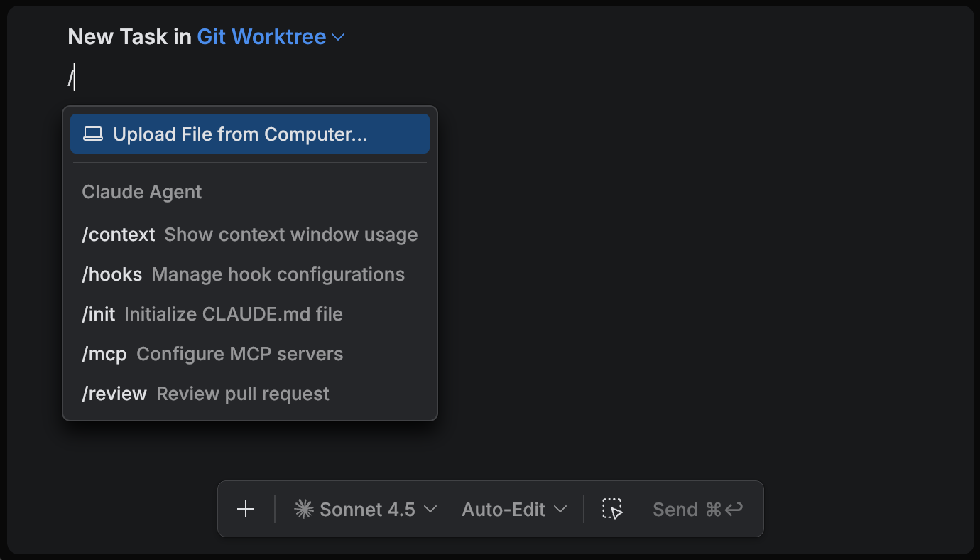Image resolution: width=980 pixels, height=560 pixels.
Task: Choose /mcp to configure MCP servers
Action: coord(104,354)
